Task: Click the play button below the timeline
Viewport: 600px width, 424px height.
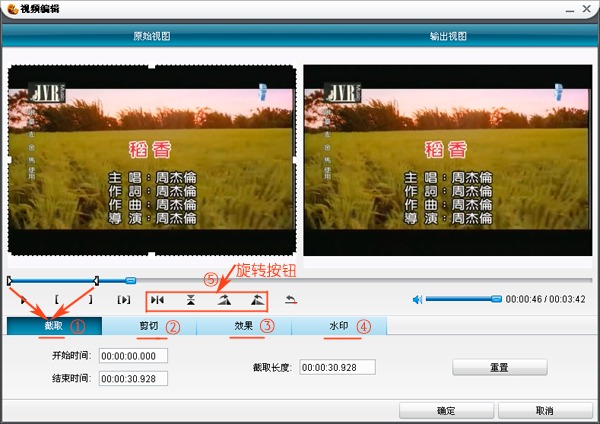Action: click(24, 300)
